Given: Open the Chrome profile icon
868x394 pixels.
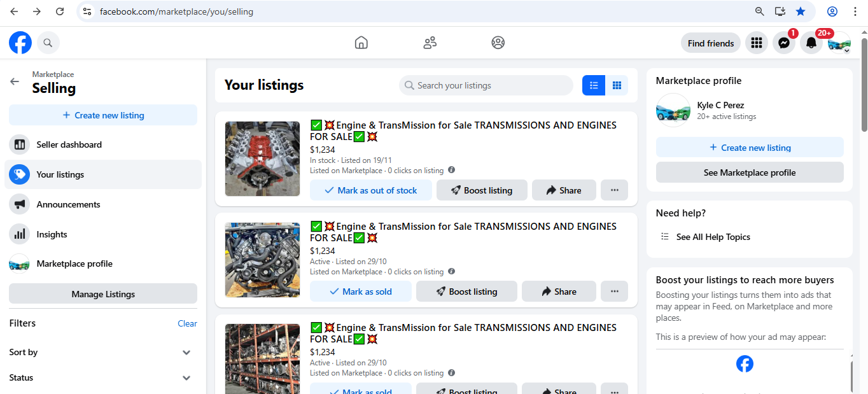Looking at the screenshot, I should (x=832, y=11).
